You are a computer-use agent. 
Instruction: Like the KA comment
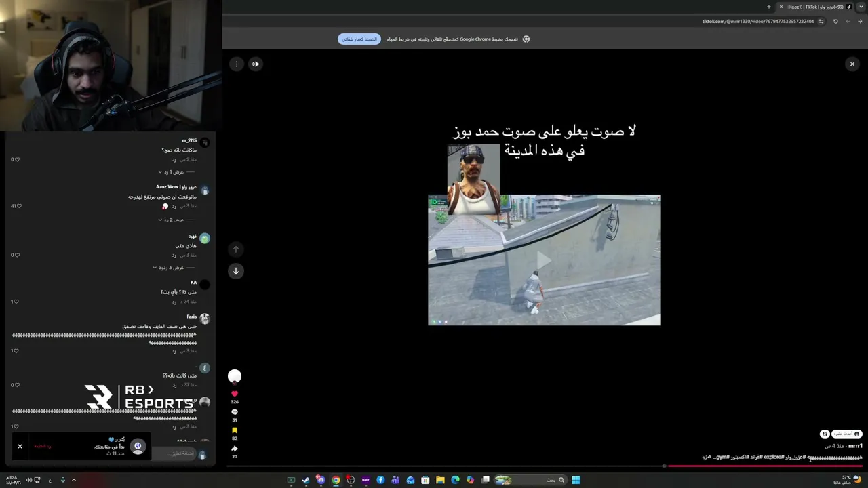pos(17,302)
